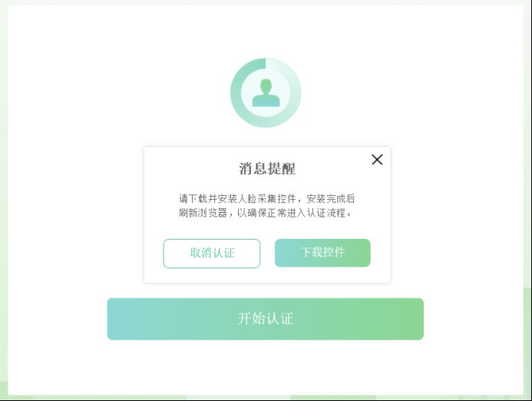532x401 pixels.
Task: Click the person silhouette avatar icon
Action: pyautogui.click(x=266, y=93)
